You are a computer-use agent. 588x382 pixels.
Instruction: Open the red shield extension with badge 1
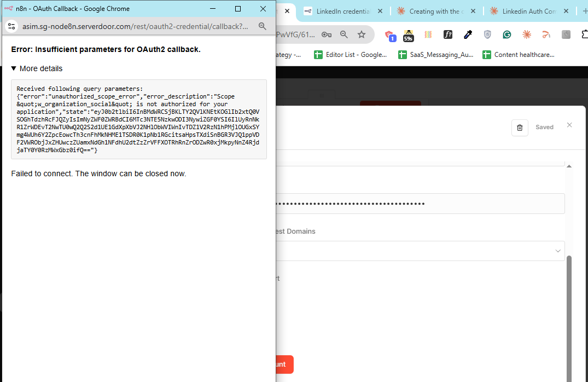click(x=391, y=36)
